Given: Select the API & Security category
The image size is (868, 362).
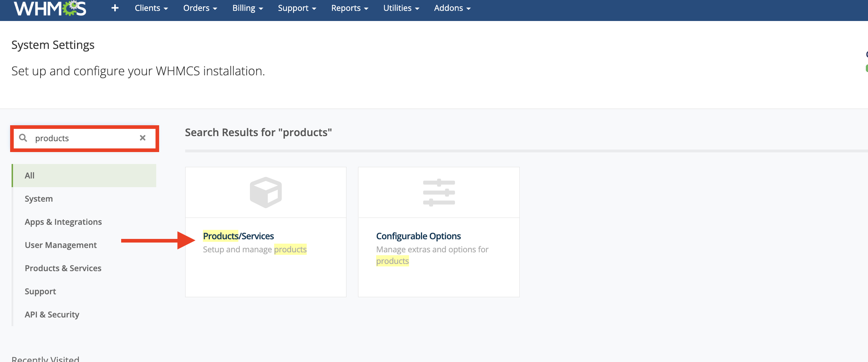Looking at the screenshot, I should (x=85, y=315).
